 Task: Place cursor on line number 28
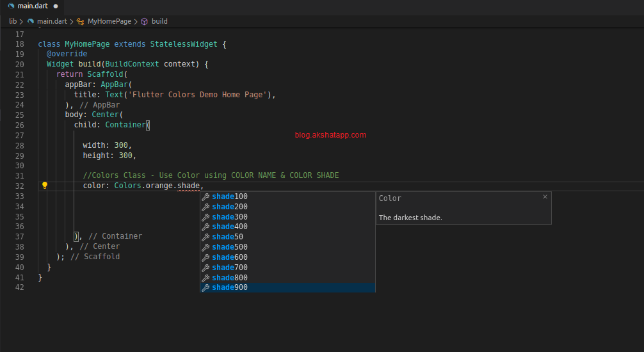click(x=19, y=145)
